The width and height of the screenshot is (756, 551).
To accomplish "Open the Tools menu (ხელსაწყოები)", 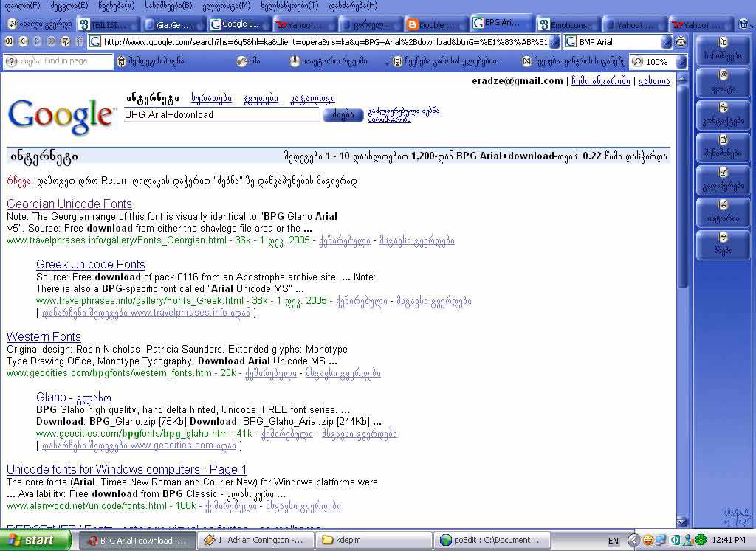I will pyautogui.click(x=289, y=6).
